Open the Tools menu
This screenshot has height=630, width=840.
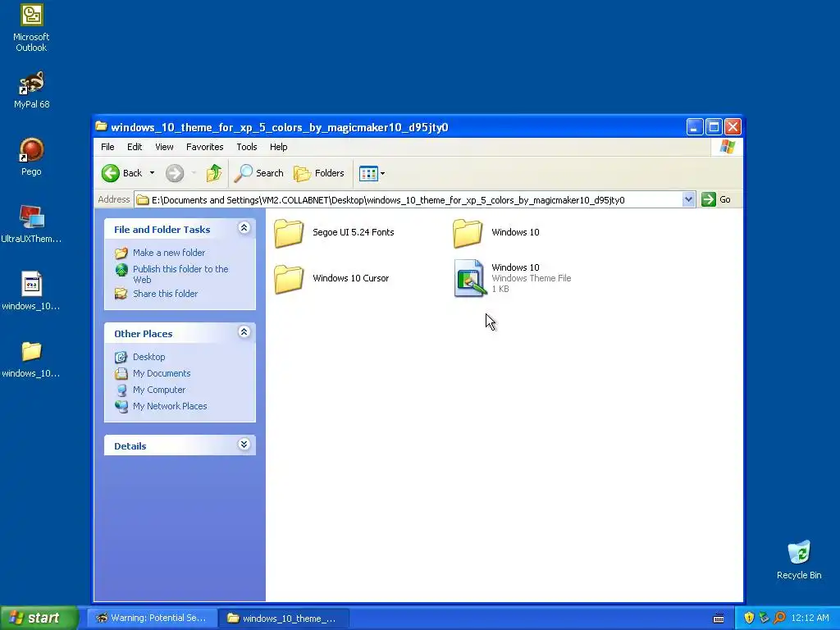[247, 147]
